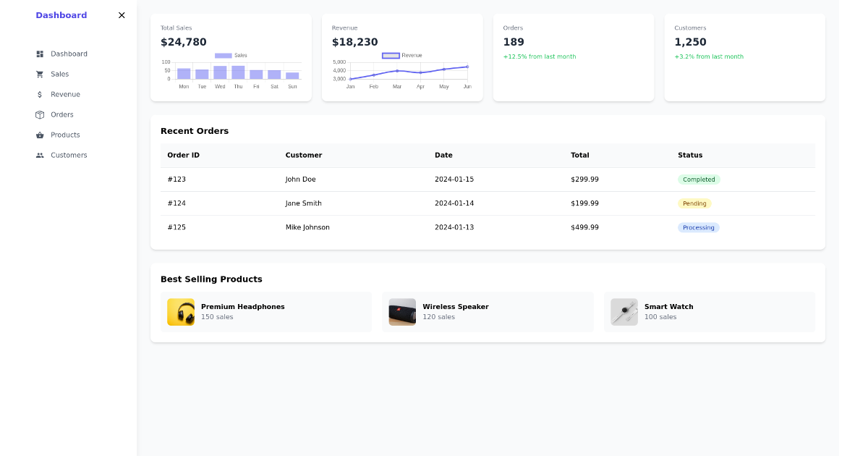
Task: Select the Customers menu entry
Action: point(69,155)
